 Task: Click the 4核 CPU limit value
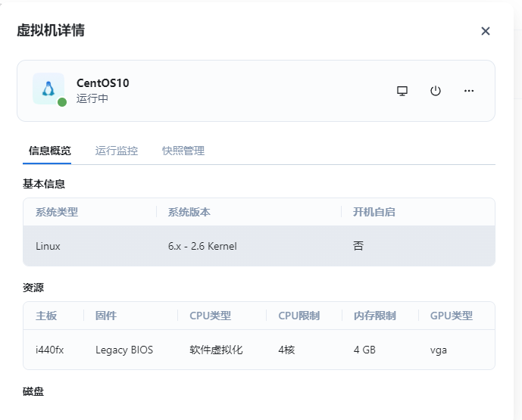click(x=286, y=350)
